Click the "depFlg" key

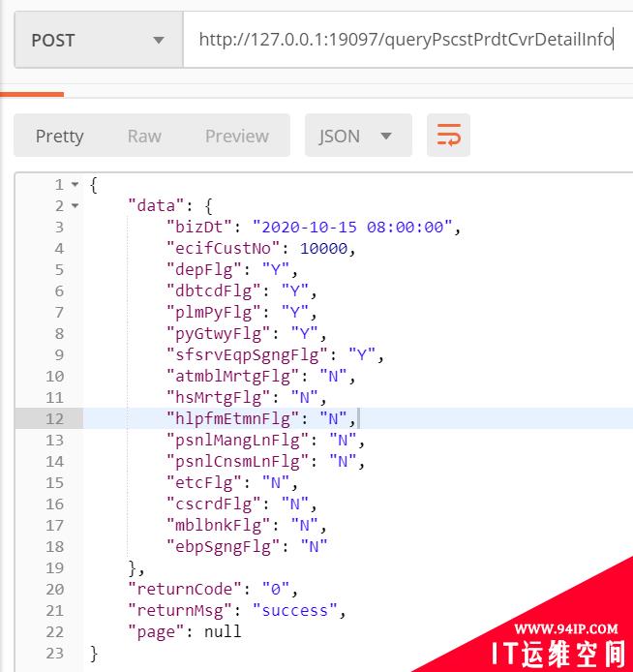(204, 270)
